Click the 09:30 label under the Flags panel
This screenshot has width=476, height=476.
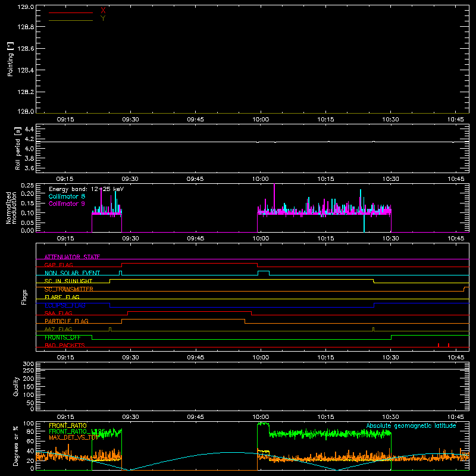130,358
